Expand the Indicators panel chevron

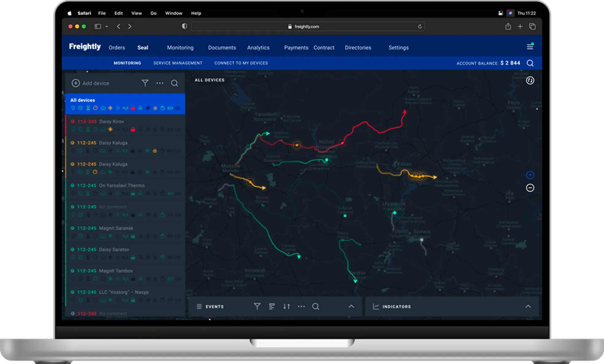[528, 306]
